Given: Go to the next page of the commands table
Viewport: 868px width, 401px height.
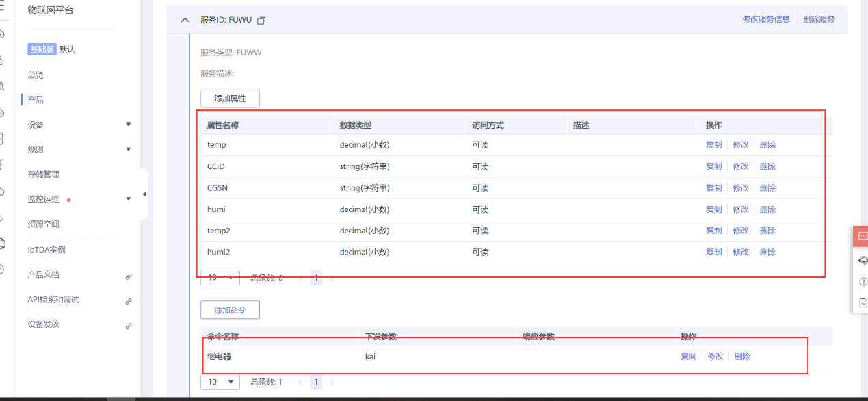Looking at the screenshot, I should (x=332, y=382).
